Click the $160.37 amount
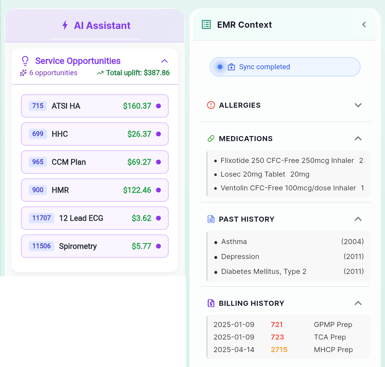This screenshot has width=385, height=367. click(137, 106)
